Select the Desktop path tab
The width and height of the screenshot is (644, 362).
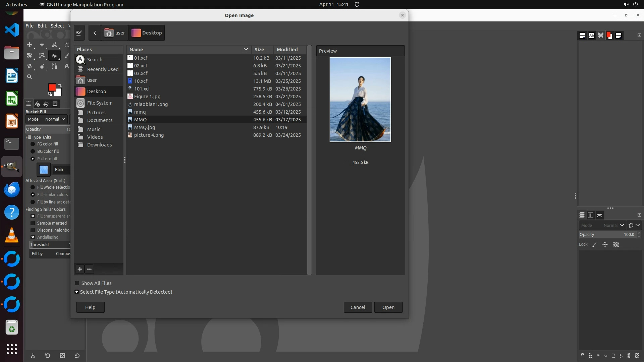pyautogui.click(x=147, y=33)
